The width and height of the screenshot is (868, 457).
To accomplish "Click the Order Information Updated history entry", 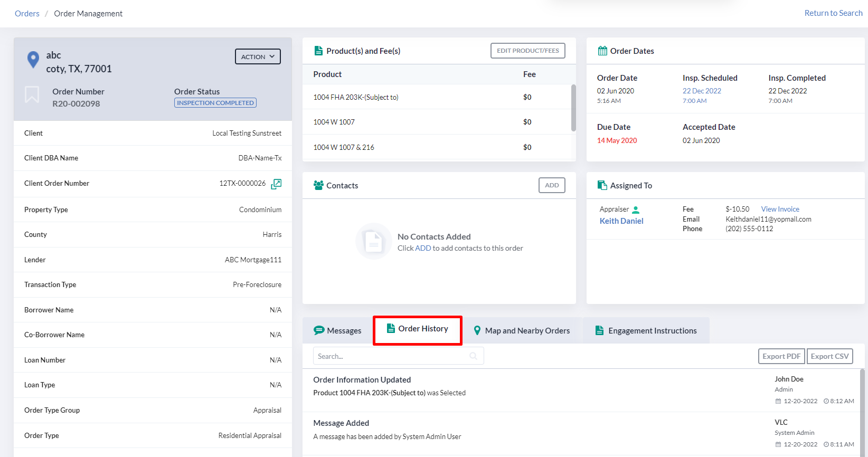I will click(x=581, y=391).
